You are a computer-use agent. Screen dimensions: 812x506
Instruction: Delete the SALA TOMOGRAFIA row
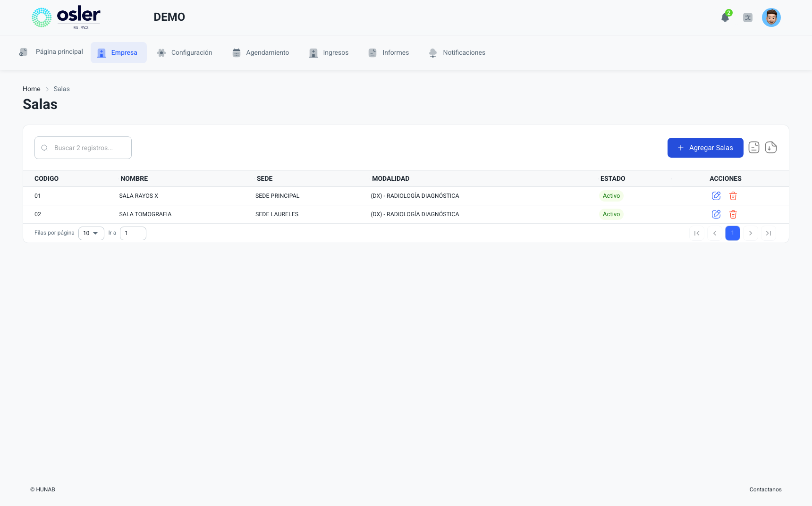coord(733,214)
